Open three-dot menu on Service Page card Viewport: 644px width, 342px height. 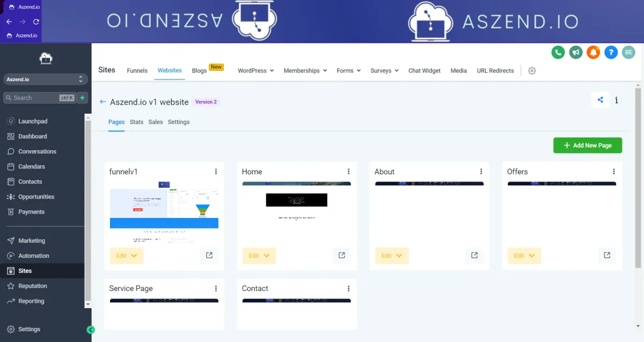[x=216, y=289]
